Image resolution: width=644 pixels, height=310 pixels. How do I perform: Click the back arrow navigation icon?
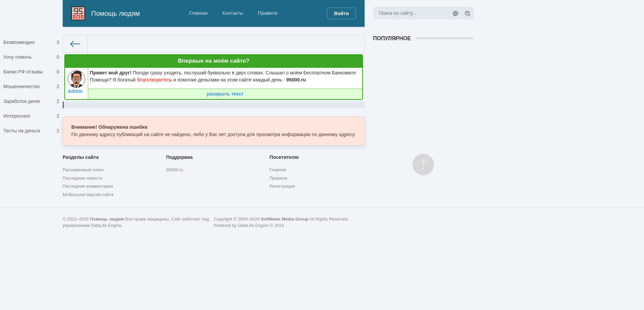pyautogui.click(x=75, y=44)
